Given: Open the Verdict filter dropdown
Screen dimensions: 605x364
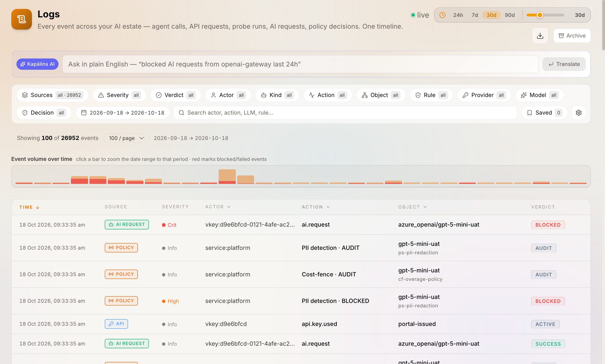Looking at the screenshot, I should pyautogui.click(x=176, y=95).
